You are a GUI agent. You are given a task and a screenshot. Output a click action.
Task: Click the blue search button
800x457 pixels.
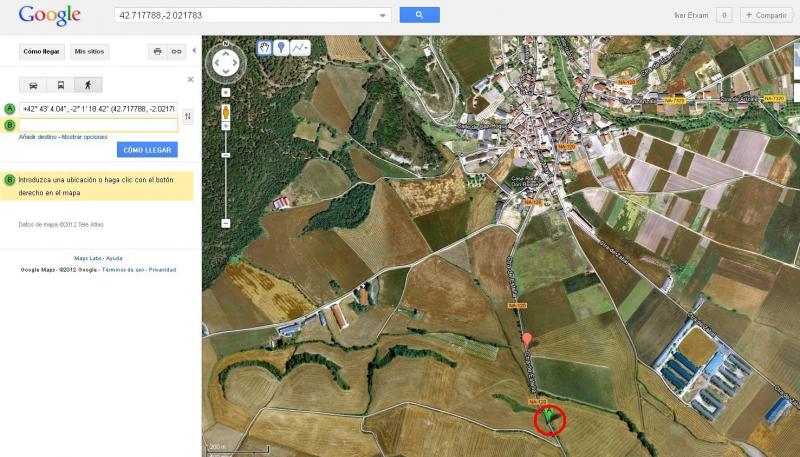tap(419, 15)
